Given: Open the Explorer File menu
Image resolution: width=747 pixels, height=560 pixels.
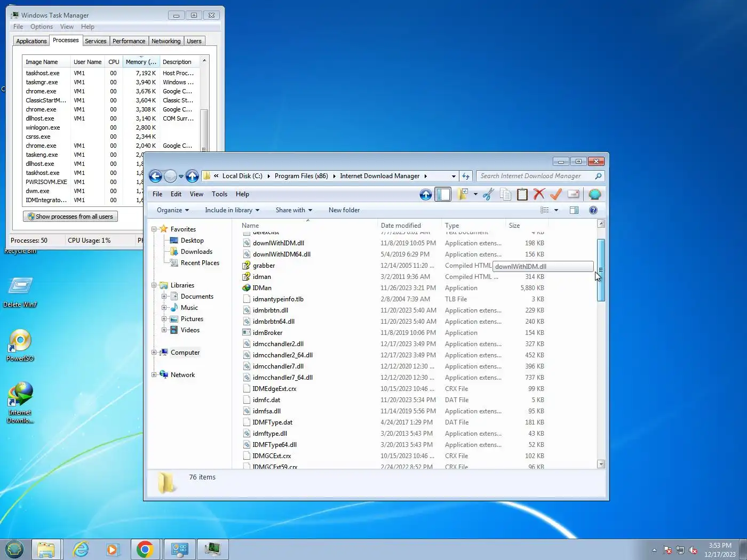Looking at the screenshot, I should click(157, 194).
